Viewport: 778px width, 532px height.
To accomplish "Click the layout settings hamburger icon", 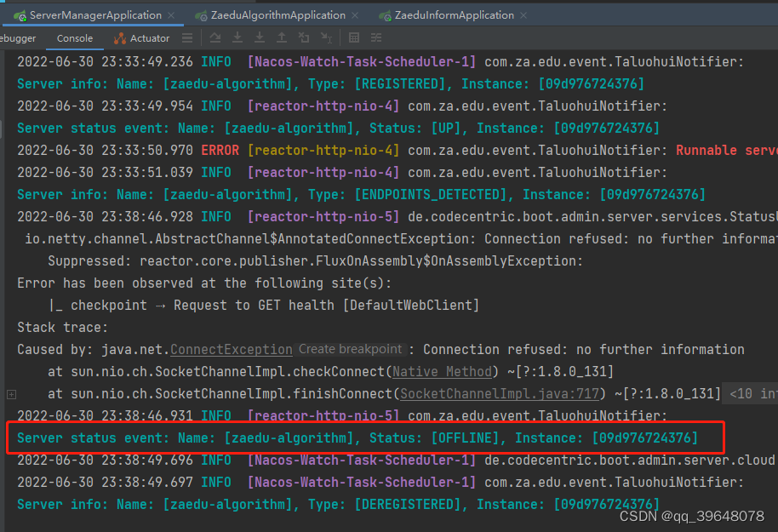I will [187, 37].
